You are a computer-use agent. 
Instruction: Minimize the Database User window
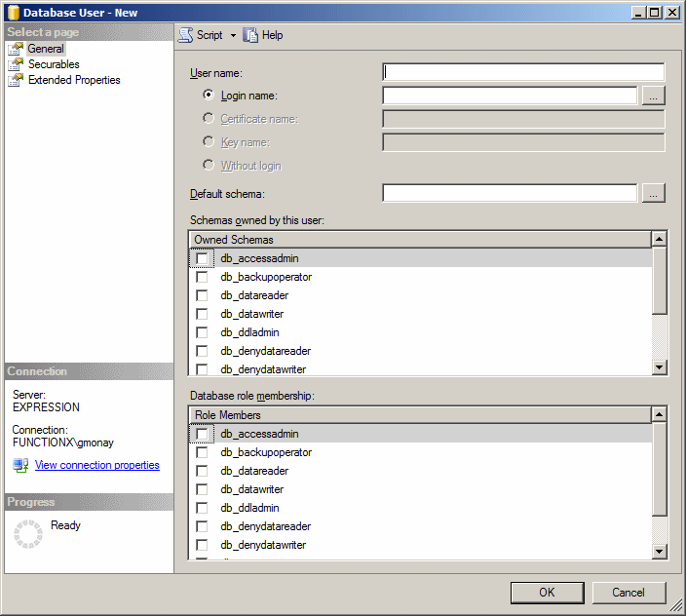point(638,13)
